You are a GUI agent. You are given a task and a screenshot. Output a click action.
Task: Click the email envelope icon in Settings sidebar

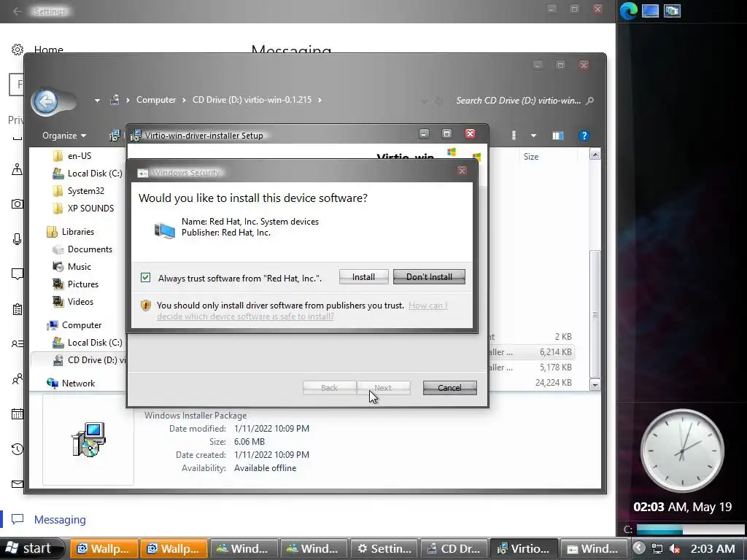pyautogui.click(x=18, y=484)
